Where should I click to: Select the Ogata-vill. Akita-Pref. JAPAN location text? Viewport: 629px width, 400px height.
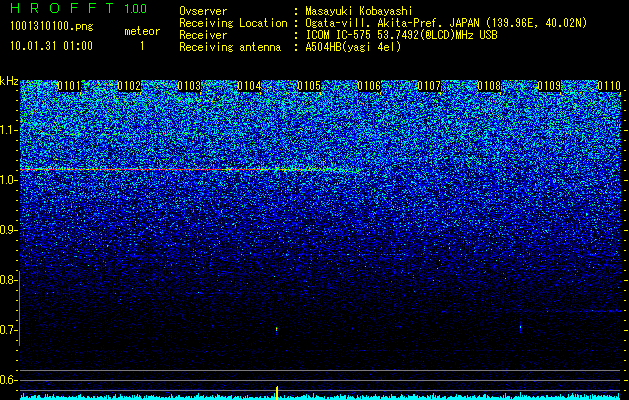[446, 23]
